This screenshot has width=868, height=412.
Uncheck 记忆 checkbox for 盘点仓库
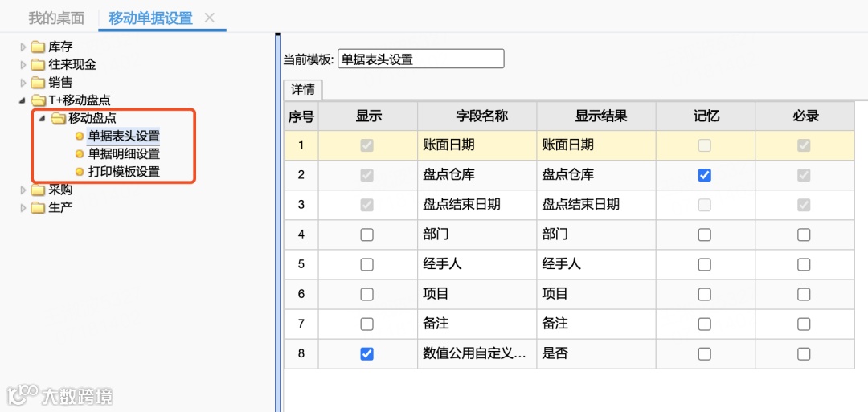click(x=705, y=175)
